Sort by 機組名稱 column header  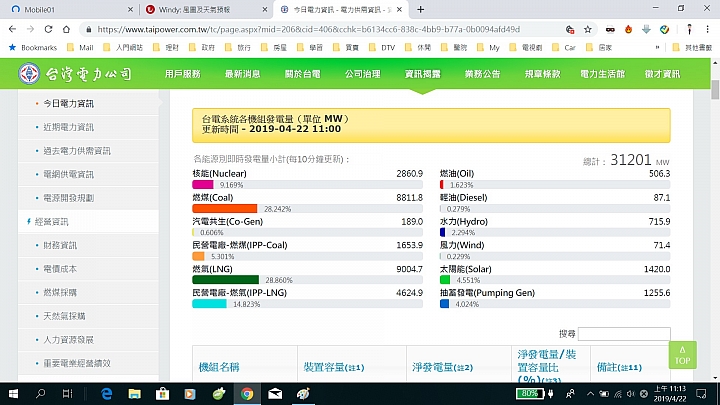[219, 367]
